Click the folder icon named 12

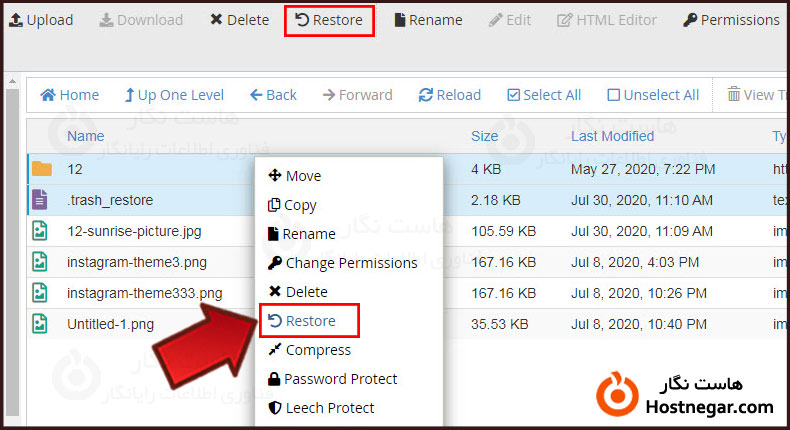(41, 169)
